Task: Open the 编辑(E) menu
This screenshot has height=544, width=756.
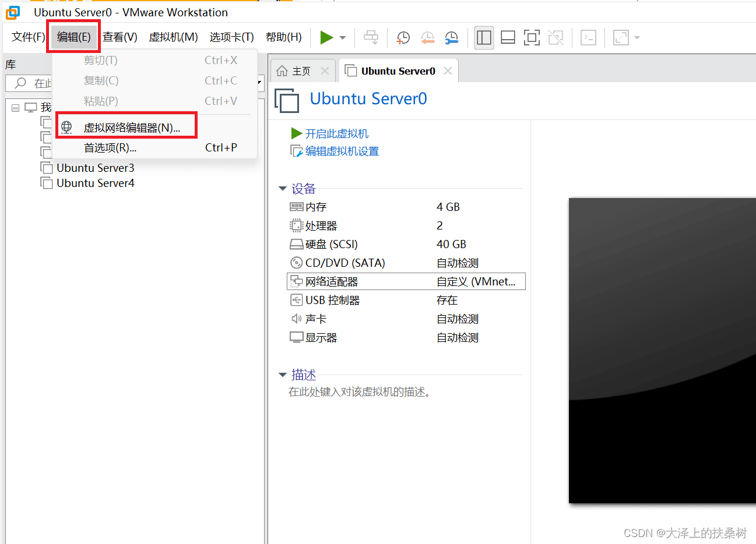Action: [x=74, y=37]
